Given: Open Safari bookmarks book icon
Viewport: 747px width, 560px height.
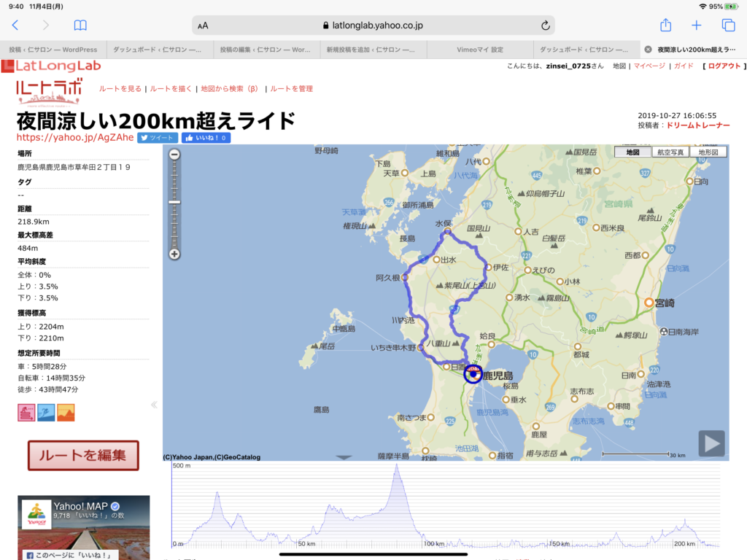Looking at the screenshot, I should (x=80, y=26).
